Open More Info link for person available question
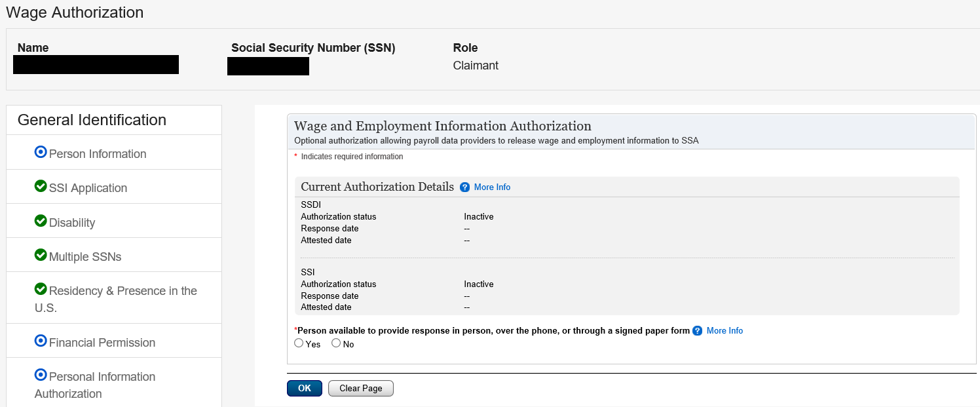 725,331
